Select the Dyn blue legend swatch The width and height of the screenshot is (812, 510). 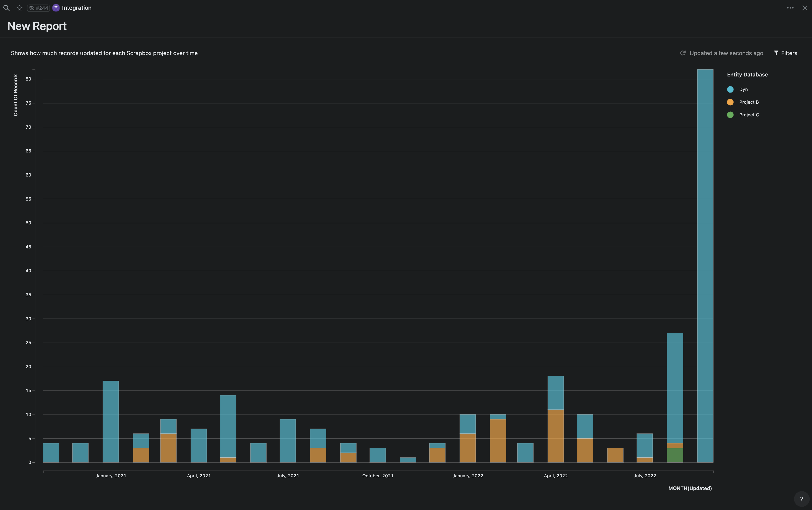click(730, 89)
